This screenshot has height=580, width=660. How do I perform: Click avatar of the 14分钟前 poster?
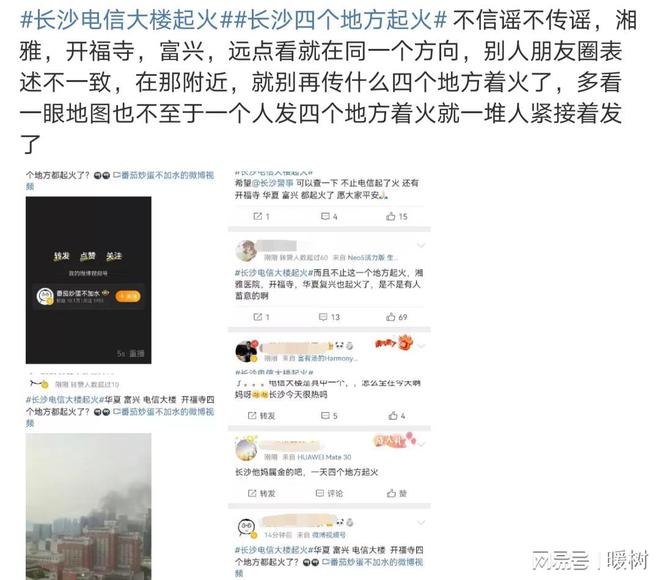[246, 528]
